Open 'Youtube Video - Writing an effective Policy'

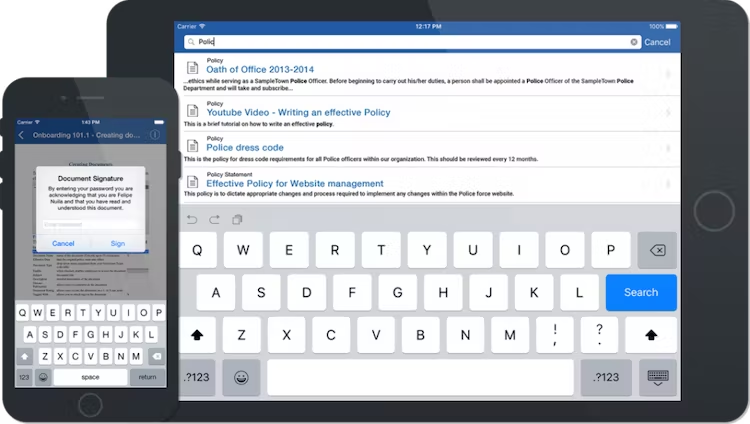298,112
